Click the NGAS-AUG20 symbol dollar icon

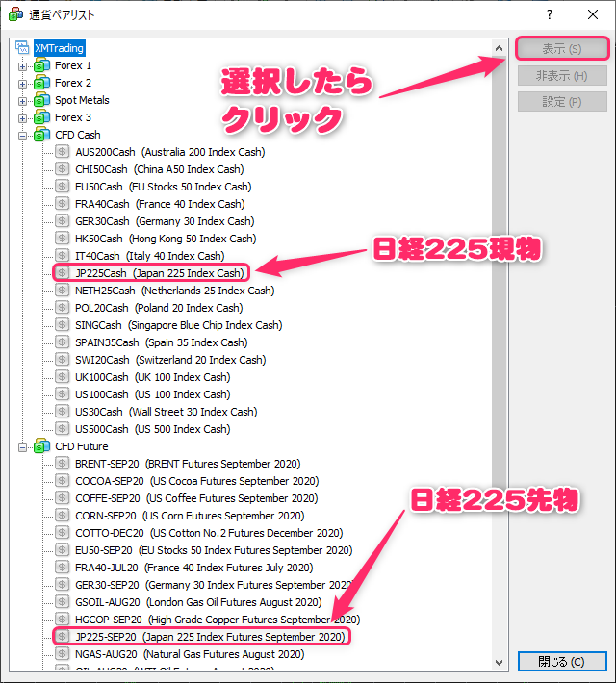(x=63, y=654)
